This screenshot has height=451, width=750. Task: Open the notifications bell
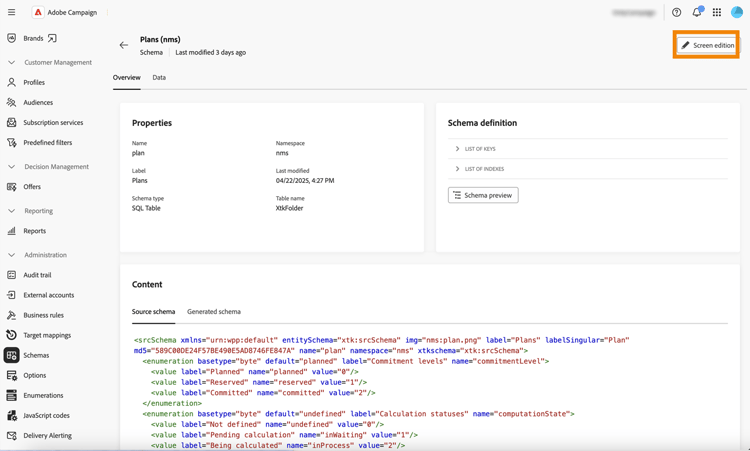pos(697,13)
